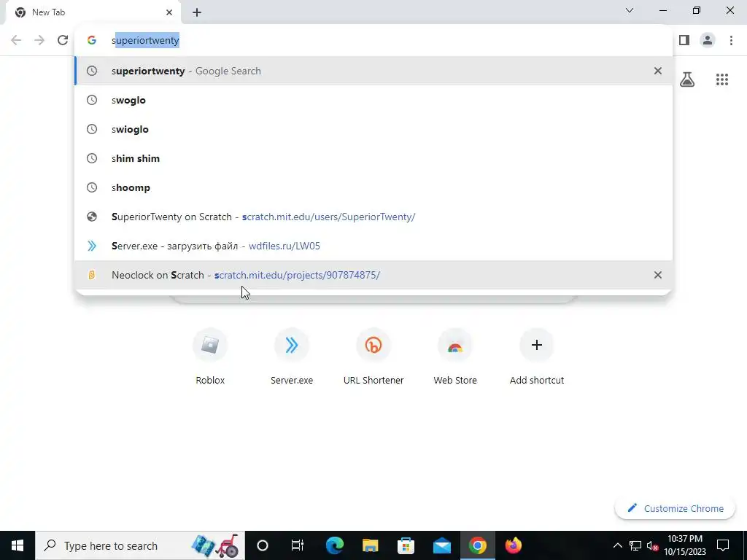This screenshot has width=747, height=560.
Task: Click the muted volume tray icon
Action: coord(652,545)
